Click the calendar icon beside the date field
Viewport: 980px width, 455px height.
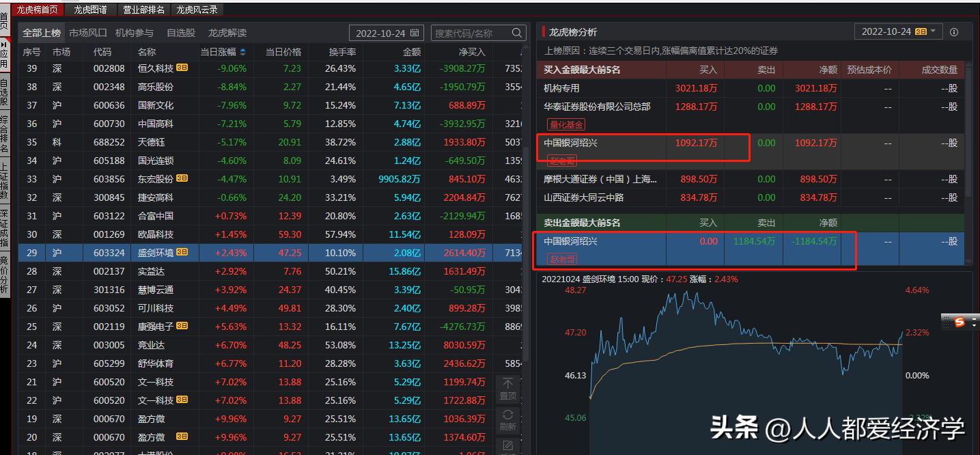415,32
